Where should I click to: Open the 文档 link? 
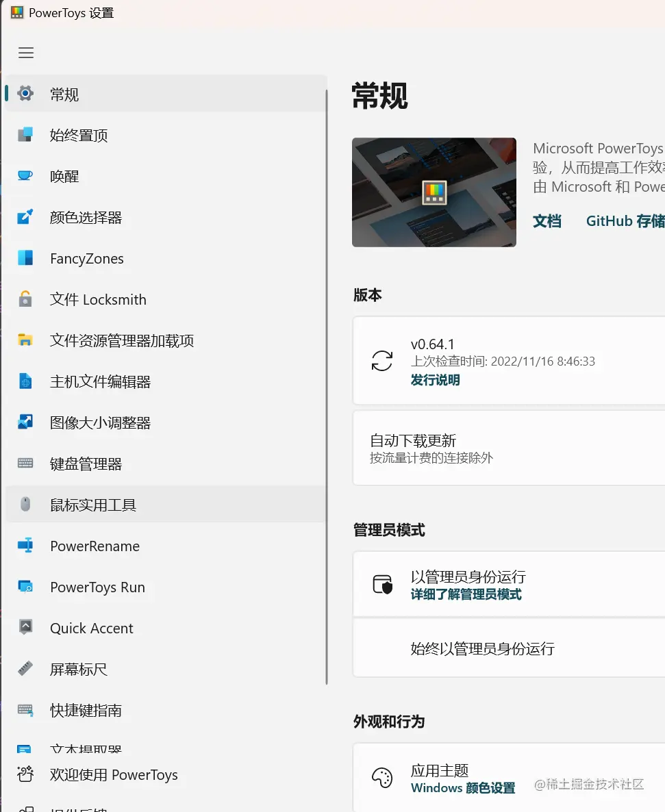click(x=547, y=221)
